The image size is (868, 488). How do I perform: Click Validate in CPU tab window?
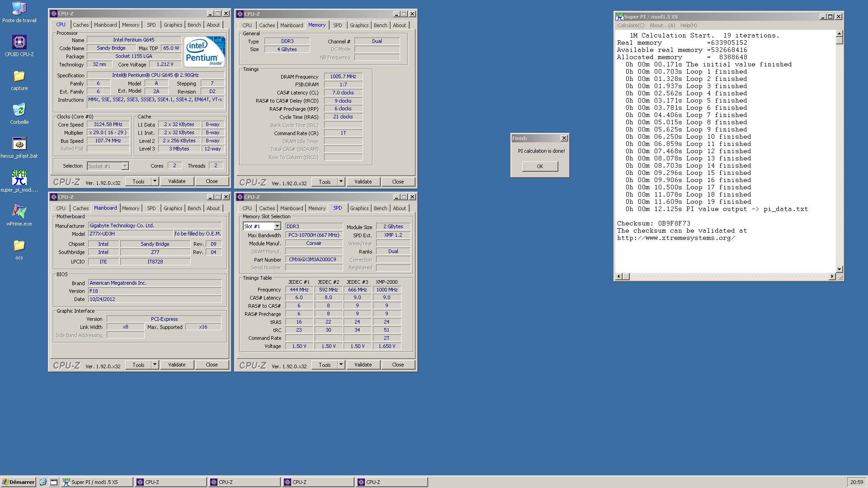[x=177, y=181]
